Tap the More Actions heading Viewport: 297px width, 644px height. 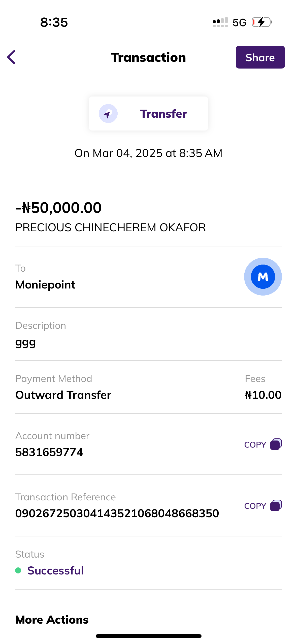coord(52,620)
